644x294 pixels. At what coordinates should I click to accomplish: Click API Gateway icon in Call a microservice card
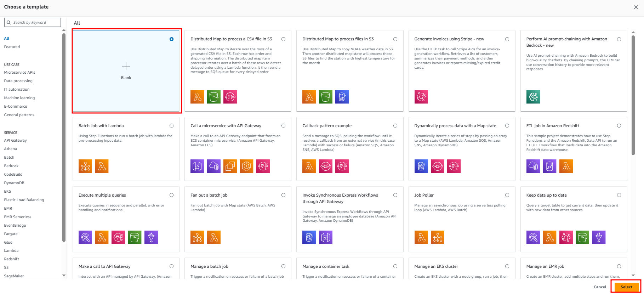(x=197, y=166)
